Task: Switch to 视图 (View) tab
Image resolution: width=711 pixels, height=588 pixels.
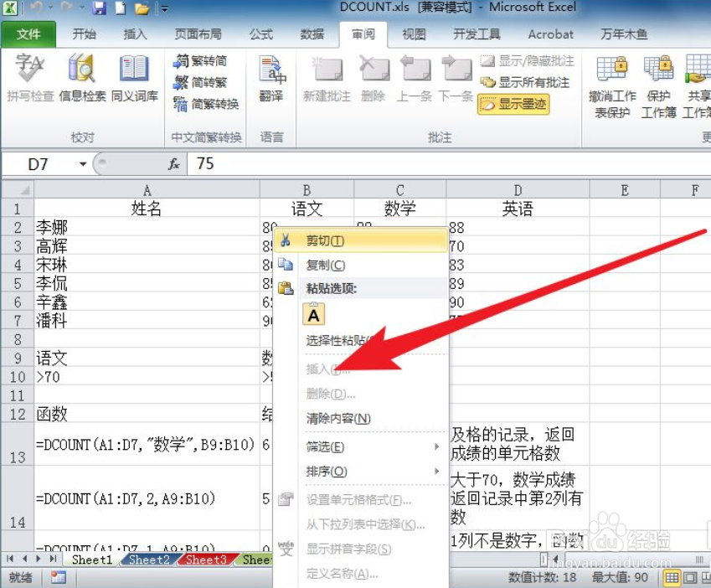Action: [415, 34]
